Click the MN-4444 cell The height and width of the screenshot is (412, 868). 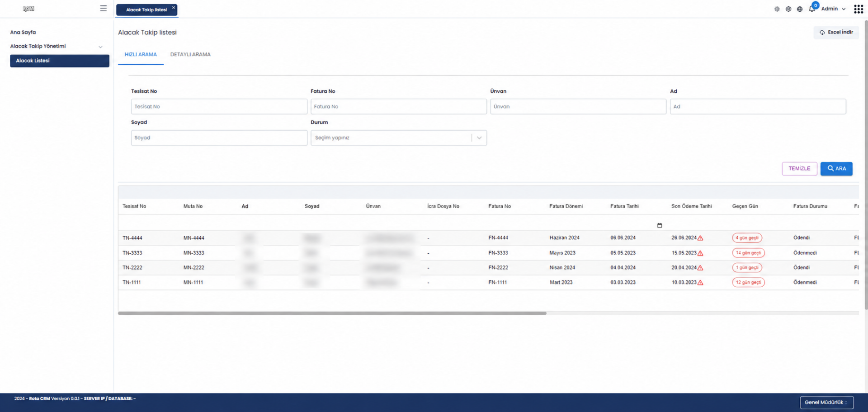194,238
